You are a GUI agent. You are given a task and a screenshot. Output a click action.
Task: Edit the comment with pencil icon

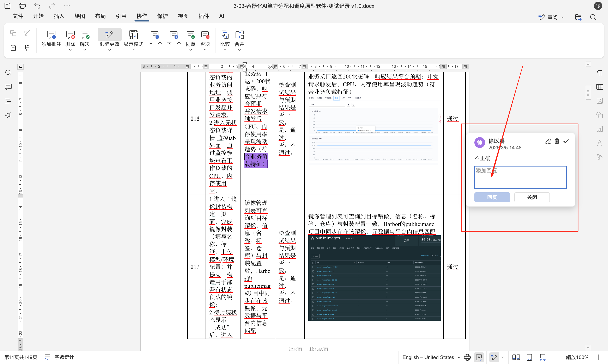548,141
